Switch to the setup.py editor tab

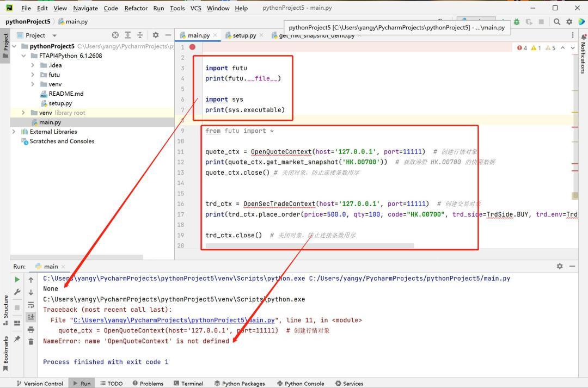(x=244, y=35)
